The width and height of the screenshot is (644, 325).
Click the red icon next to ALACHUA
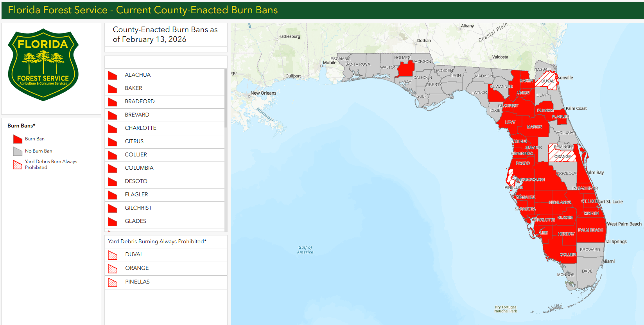pos(113,75)
